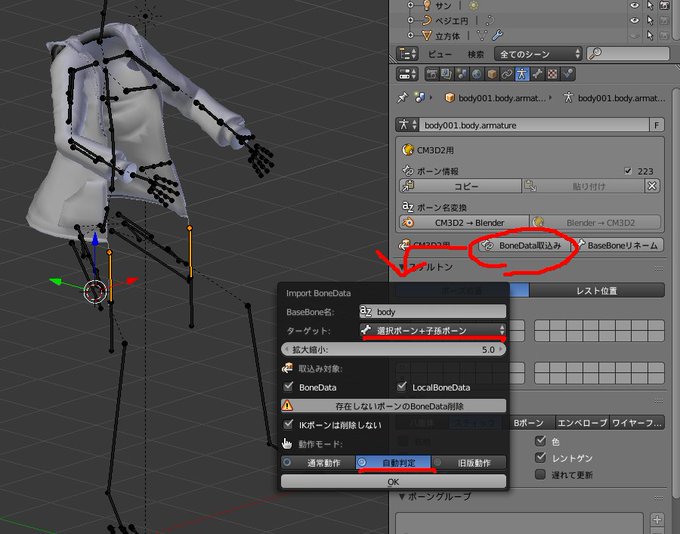Click the mesh triangle icon of 立方体 row

point(427,36)
